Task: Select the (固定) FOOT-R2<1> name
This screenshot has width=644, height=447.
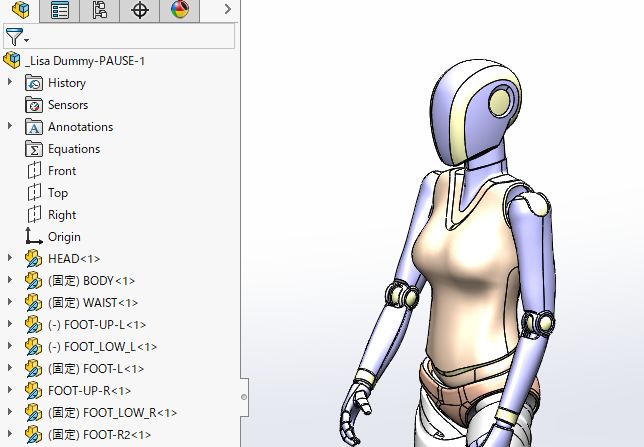Action: [99, 435]
